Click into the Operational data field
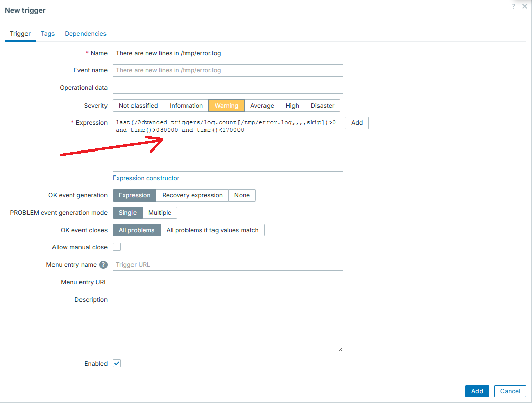Screen dimensions: 532x403 pos(228,88)
